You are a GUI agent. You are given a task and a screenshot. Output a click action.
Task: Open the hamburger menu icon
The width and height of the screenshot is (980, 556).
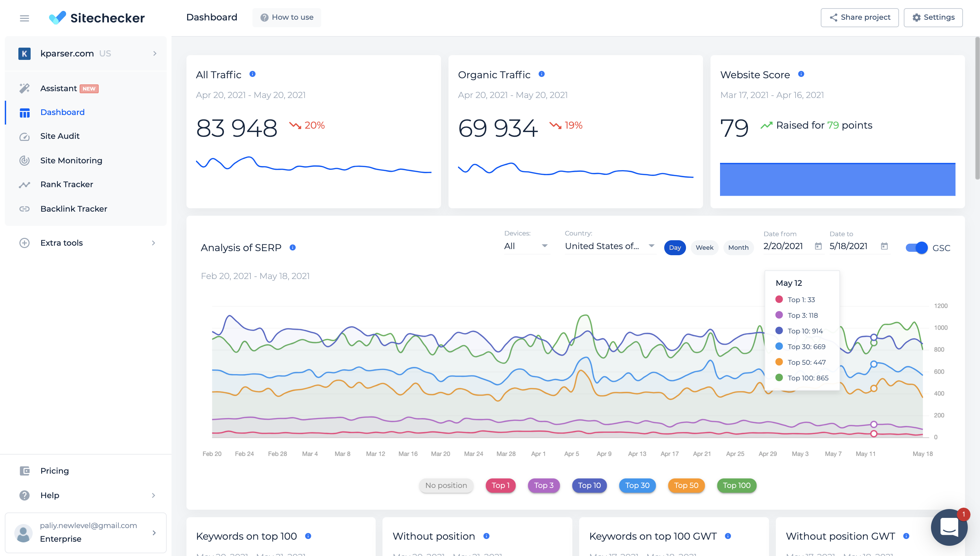[x=24, y=18]
